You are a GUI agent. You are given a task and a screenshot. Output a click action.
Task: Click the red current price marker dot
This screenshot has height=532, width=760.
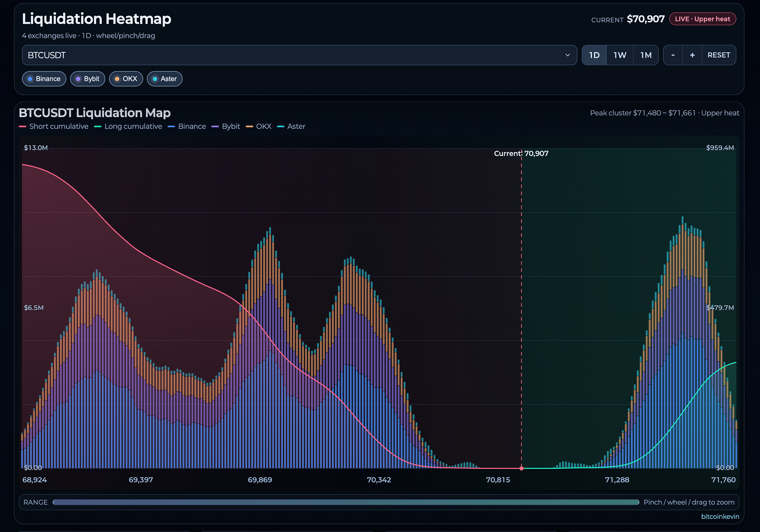pos(521,468)
